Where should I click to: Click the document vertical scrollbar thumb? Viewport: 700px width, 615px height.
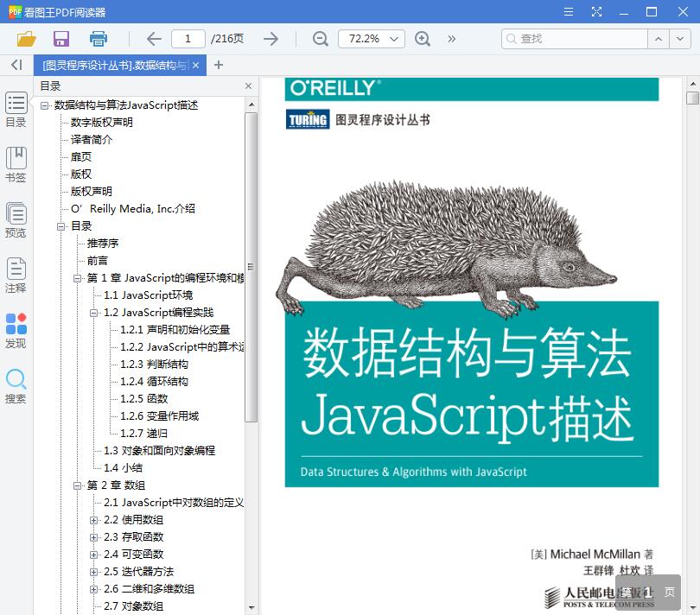coord(692,98)
